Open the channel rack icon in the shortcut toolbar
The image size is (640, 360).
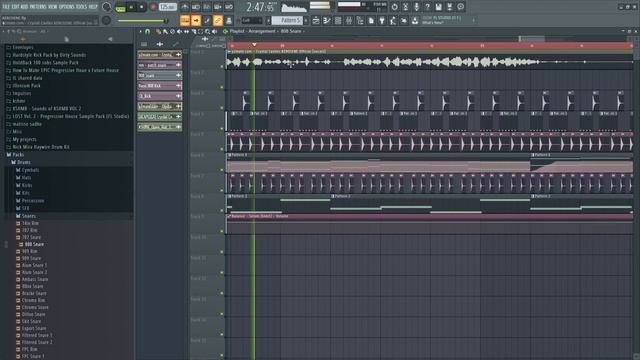[x=338, y=20]
